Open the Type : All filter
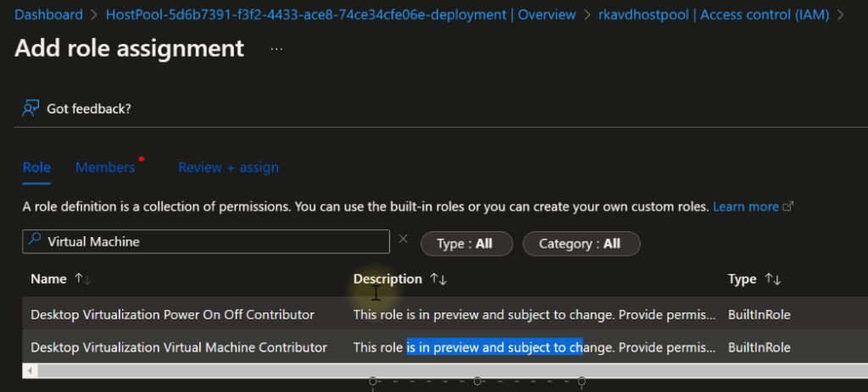This screenshot has height=392, width=868. (466, 244)
